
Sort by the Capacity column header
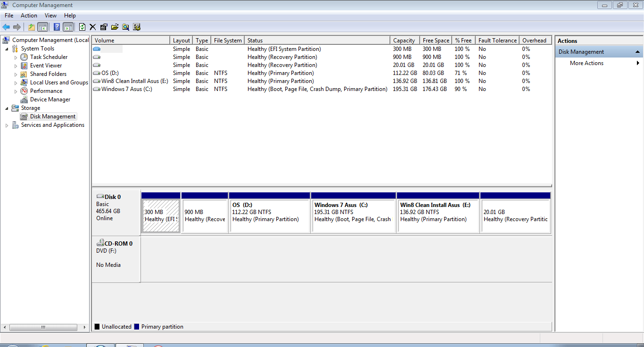[405, 41]
